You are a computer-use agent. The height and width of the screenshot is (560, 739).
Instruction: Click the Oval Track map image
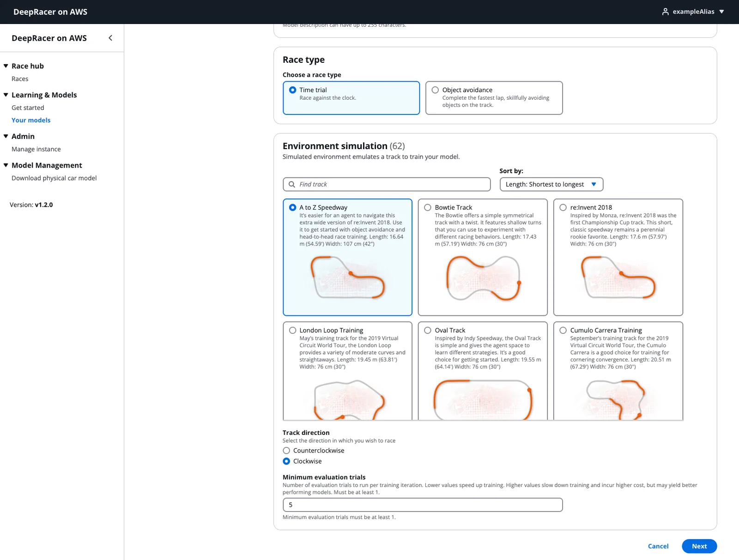coord(483,399)
